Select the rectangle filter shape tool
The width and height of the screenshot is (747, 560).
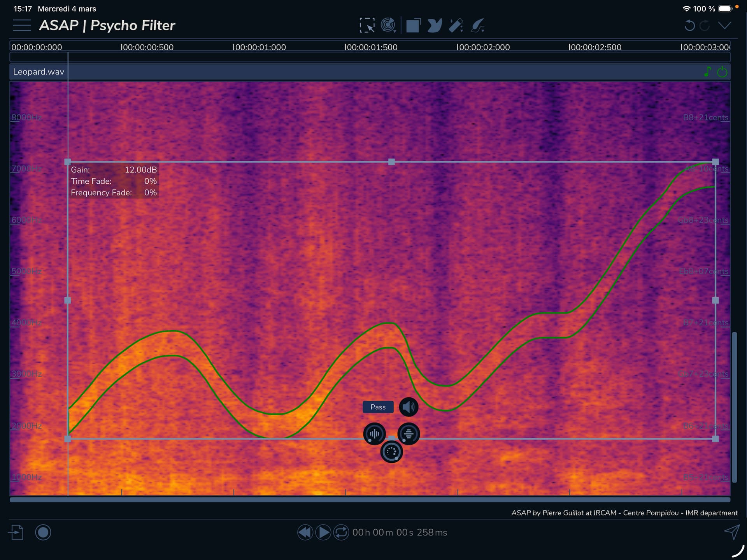click(x=413, y=25)
